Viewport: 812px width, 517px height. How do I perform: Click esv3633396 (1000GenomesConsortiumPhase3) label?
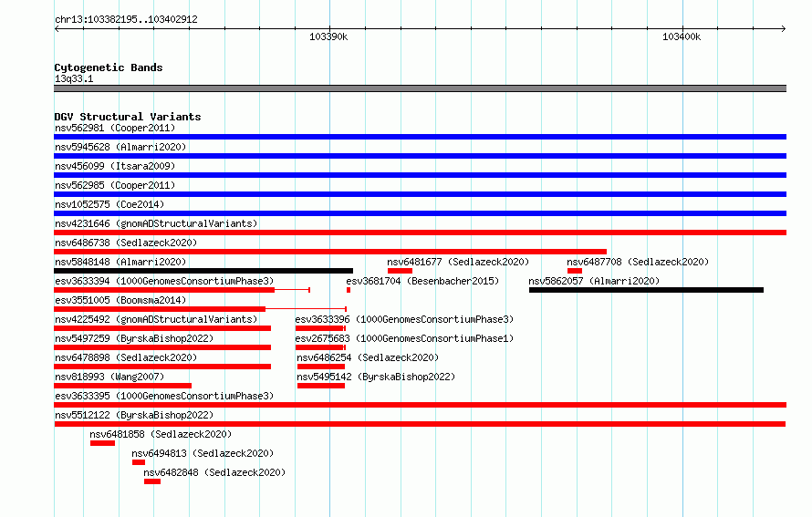(404, 319)
